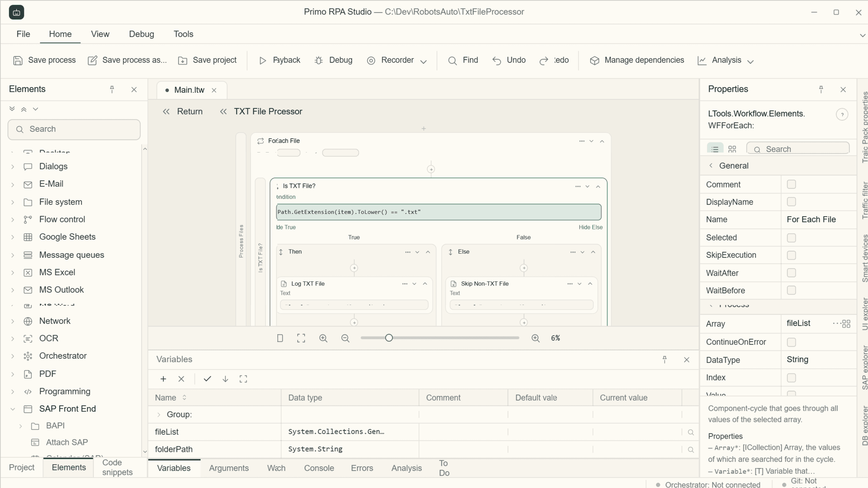This screenshot has height=488, width=868.
Task: Collapse all elements tree nodes
Action: (x=24, y=109)
